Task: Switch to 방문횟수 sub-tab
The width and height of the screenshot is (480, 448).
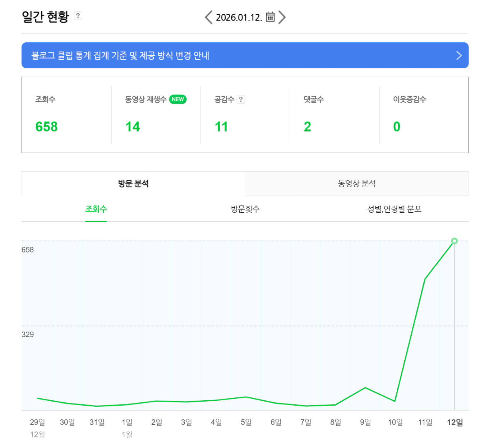Action: [x=245, y=209]
